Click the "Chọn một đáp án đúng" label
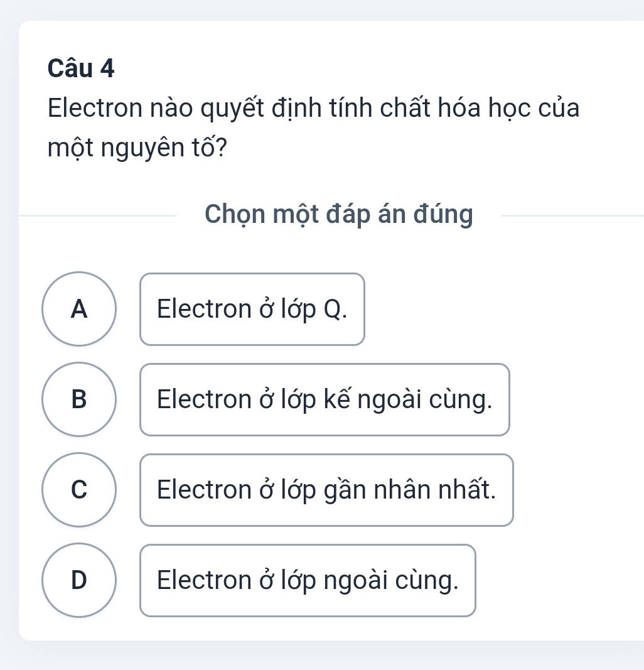The width and height of the screenshot is (644, 670). [338, 215]
